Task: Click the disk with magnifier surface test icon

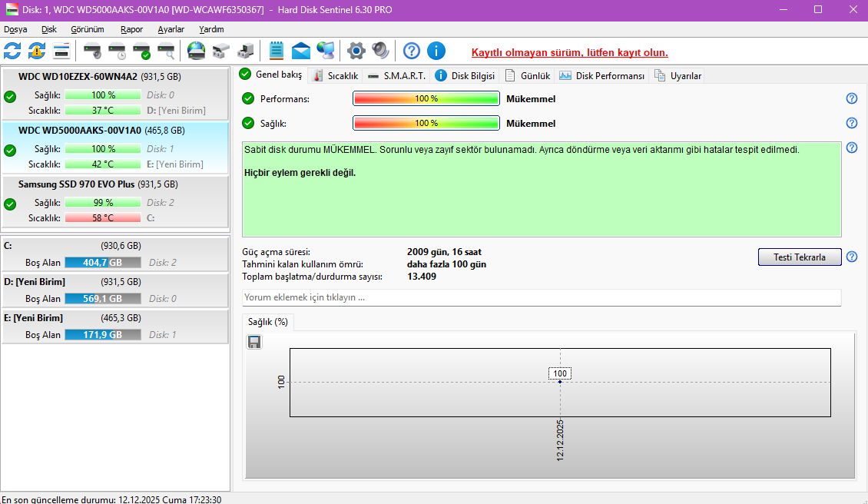Action: (166, 51)
